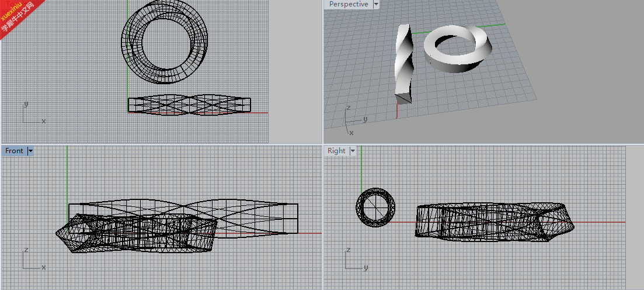Open the Perspective viewport dropdown arrow
The width and height of the screenshot is (644, 290).
coord(376,4)
